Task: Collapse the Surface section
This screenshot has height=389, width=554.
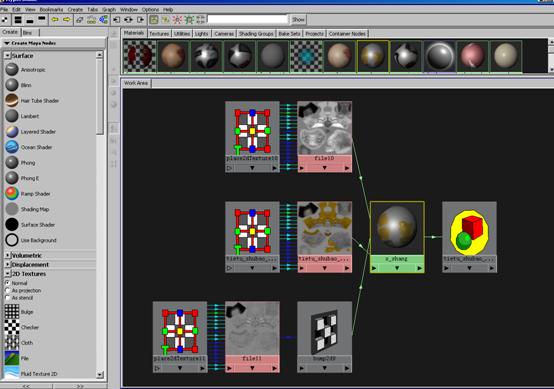Action: (7, 56)
